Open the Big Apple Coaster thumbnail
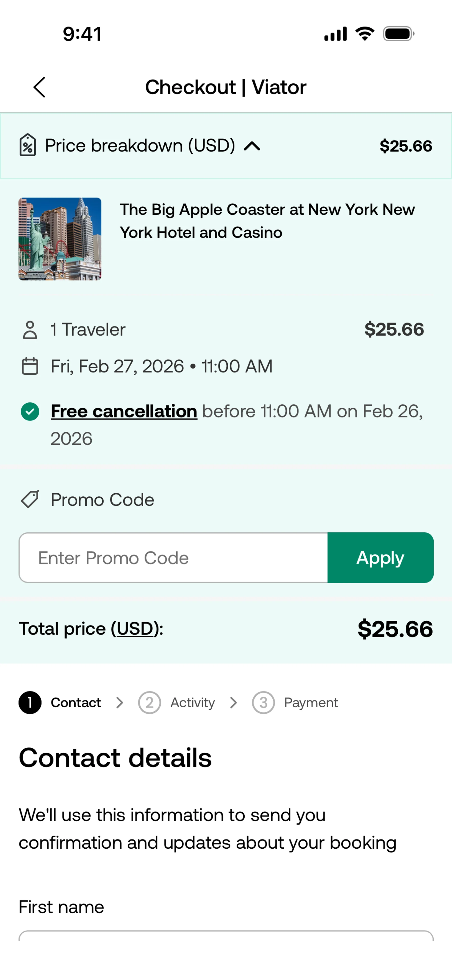The image size is (452, 980). [60, 239]
